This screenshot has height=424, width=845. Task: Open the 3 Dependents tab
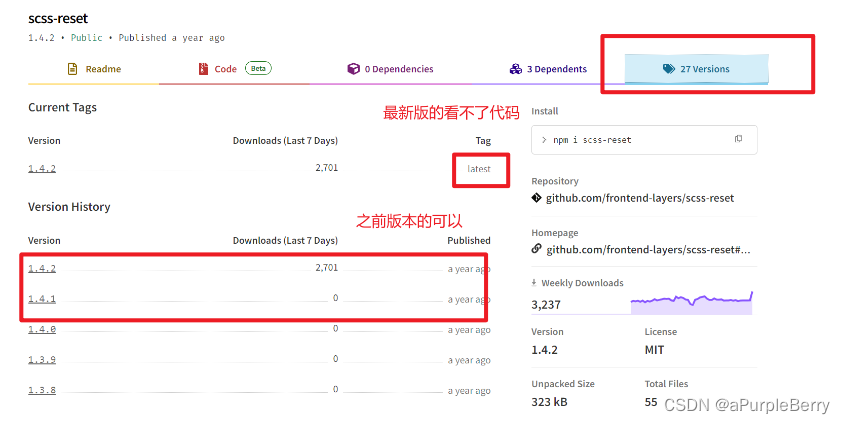tap(548, 69)
